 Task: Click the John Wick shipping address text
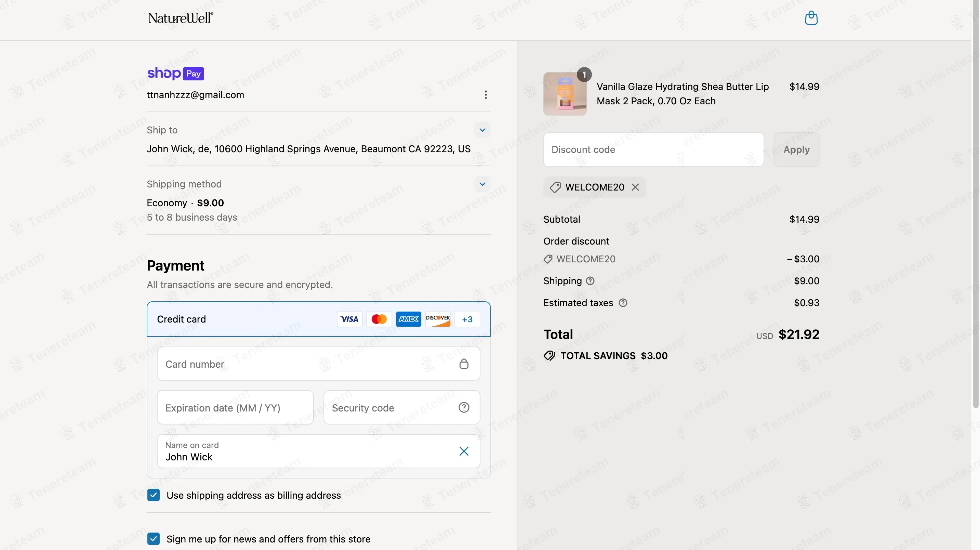pyautogui.click(x=308, y=149)
